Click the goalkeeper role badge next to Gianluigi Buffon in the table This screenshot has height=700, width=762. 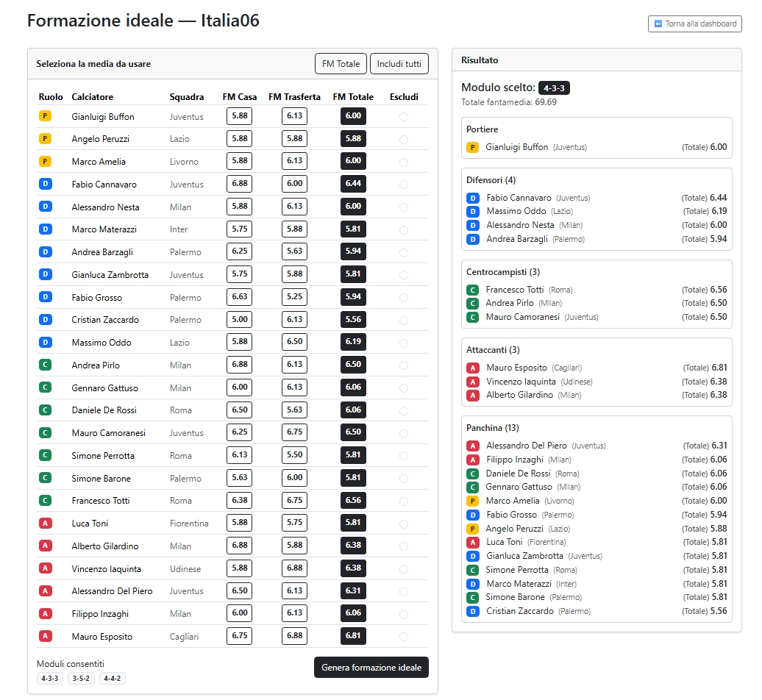pyautogui.click(x=45, y=116)
